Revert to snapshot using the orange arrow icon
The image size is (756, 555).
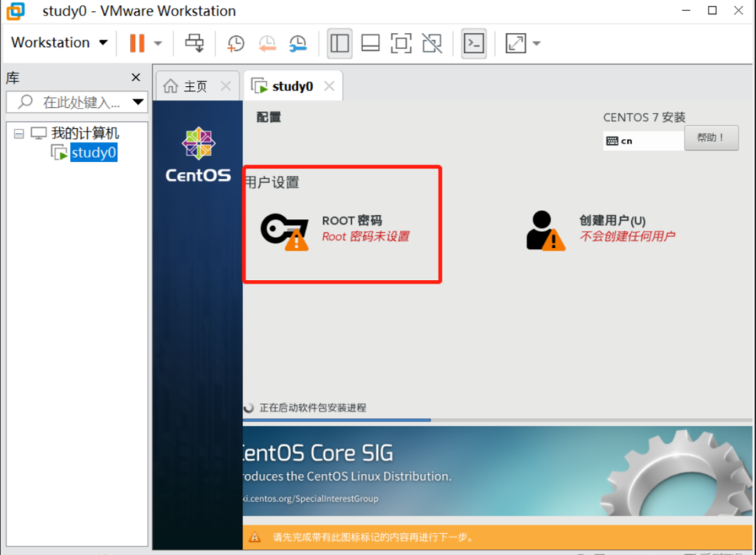click(x=267, y=43)
